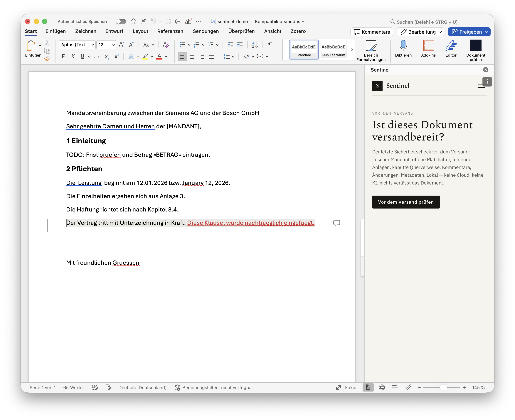Click Vor dem Versand prüfen button

click(406, 202)
